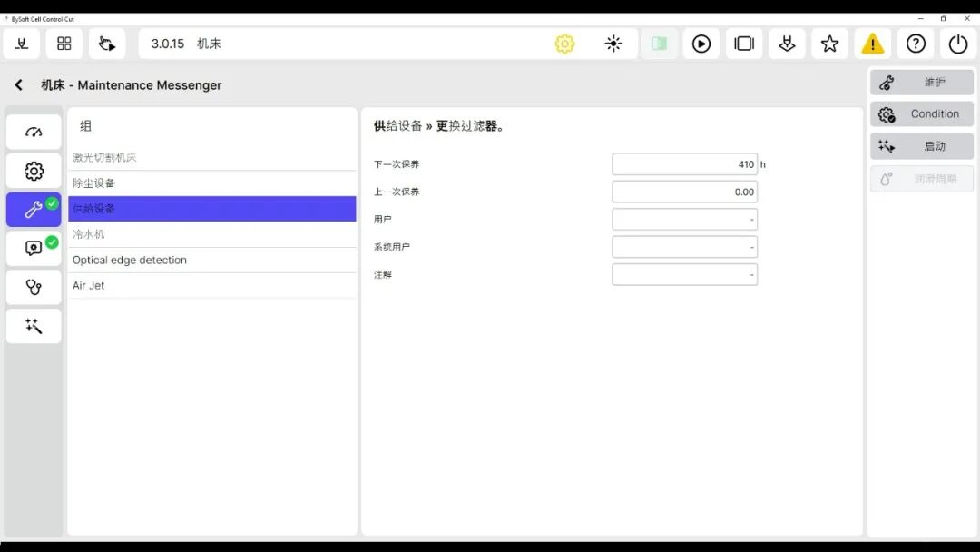Select Air Jet in the group list
The height and width of the screenshot is (552, 980).
pyautogui.click(x=212, y=285)
